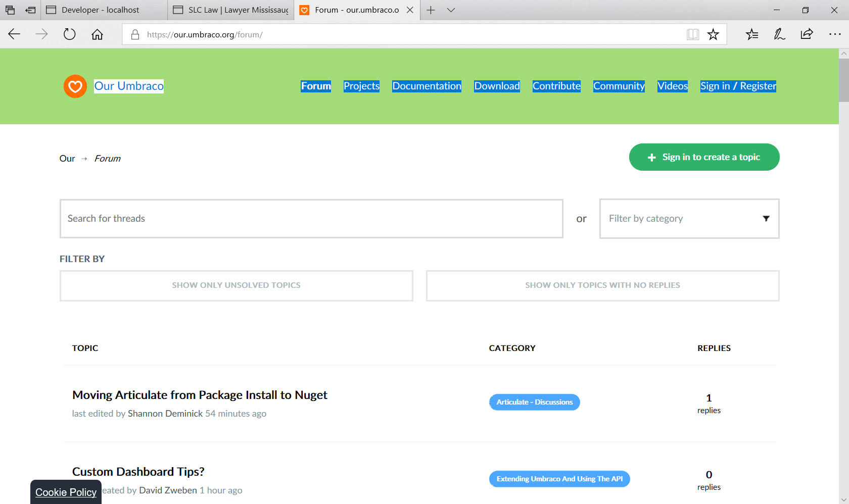Click the page vertical scrollbar thumb
849x504 pixels.
coord(843,80)
